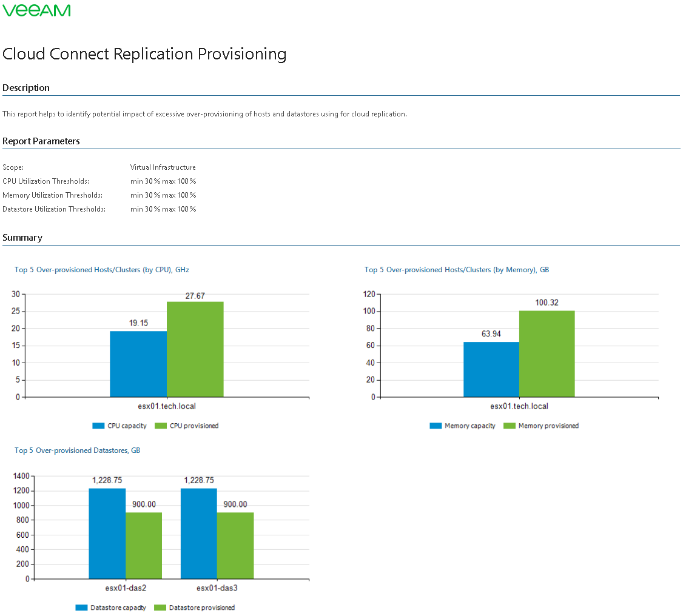Click the description sentence about over-provisioning
The height and width of the screenshot is (616, 683).
205,114
